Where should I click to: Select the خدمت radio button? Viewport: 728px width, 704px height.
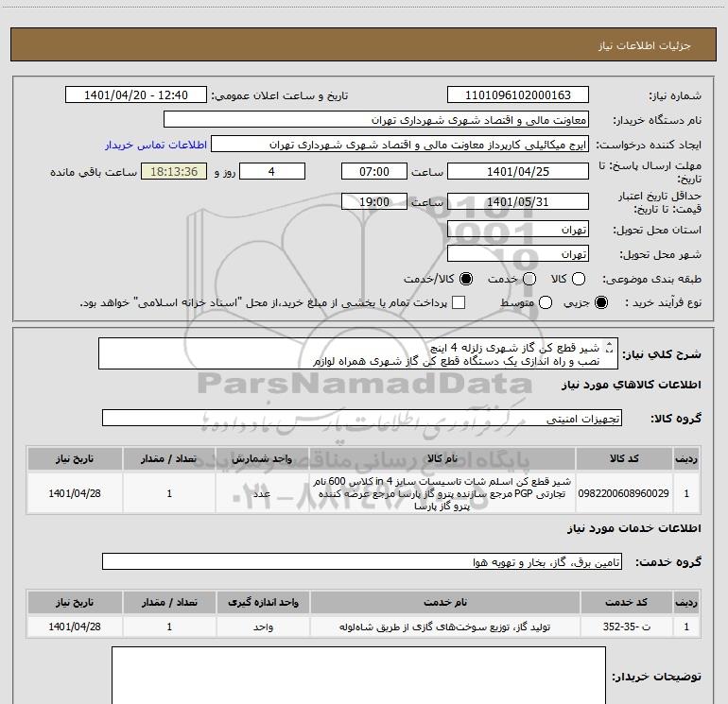click(529, 279)
